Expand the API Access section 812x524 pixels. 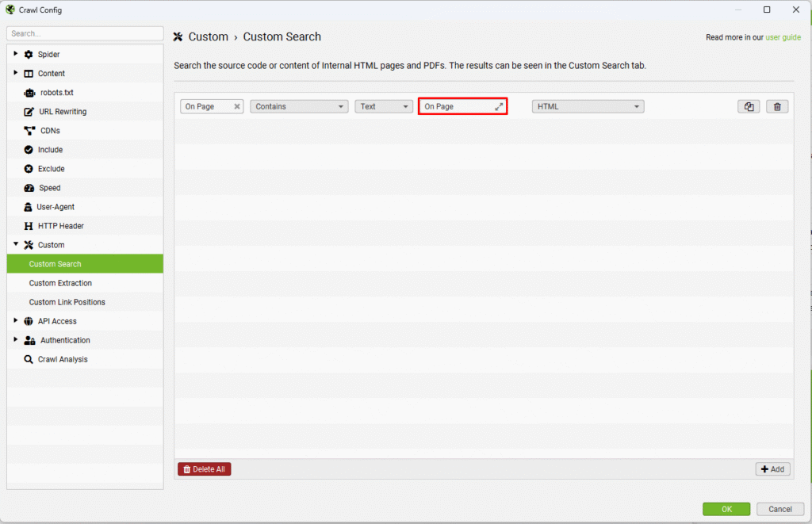point(15,320)
